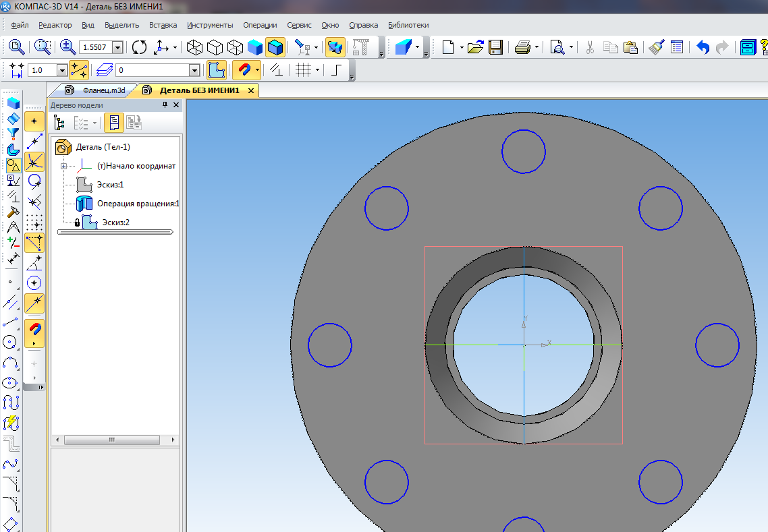Pin the Дерево модели panel
This screenshot has width=768, height=532.
pyautogui.click(x=165, y=105)
